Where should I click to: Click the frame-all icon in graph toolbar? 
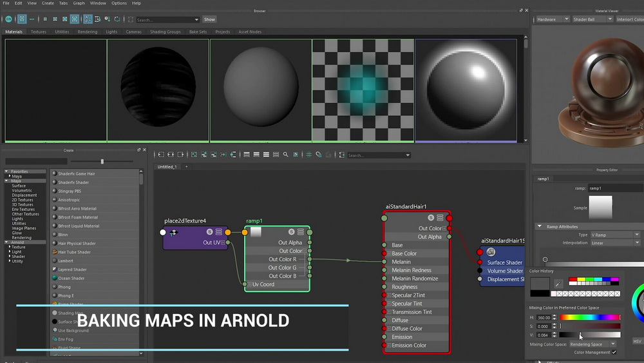(194, 155)
